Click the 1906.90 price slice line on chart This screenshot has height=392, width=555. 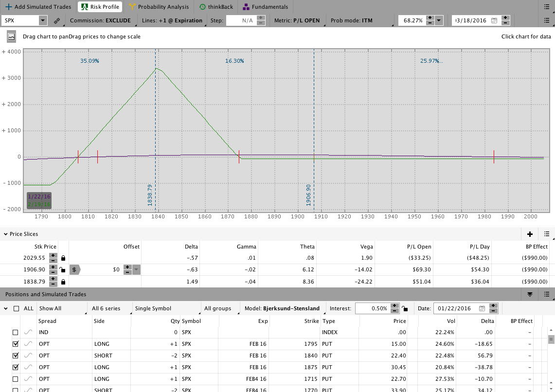pos(314,131)
